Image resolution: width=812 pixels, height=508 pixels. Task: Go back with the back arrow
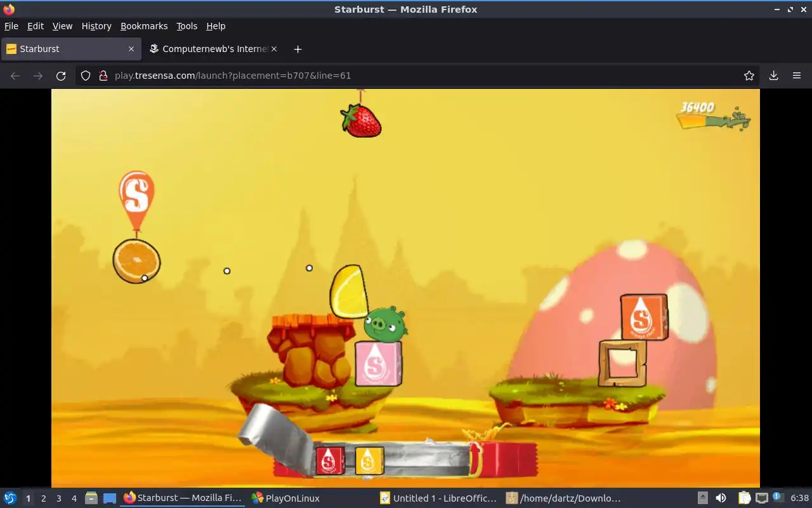pyautogui.click(x=15, y=76)
